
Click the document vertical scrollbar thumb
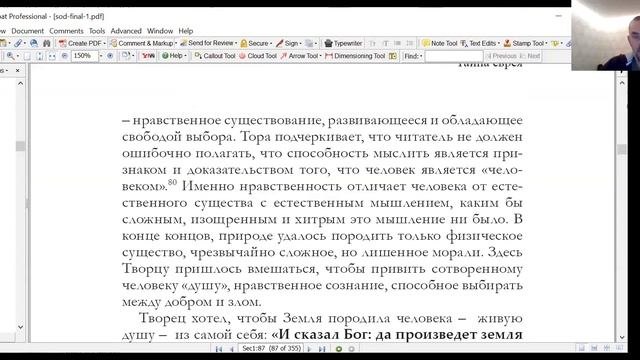622,149
